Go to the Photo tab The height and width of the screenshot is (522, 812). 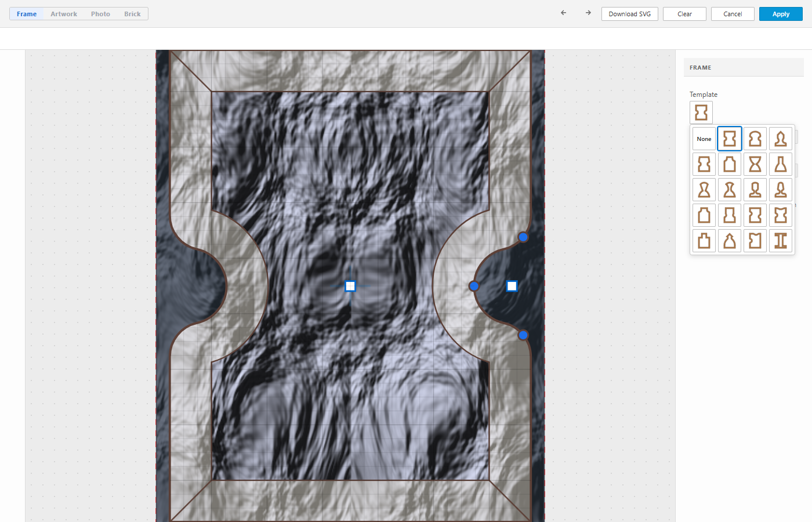point(100,14)
